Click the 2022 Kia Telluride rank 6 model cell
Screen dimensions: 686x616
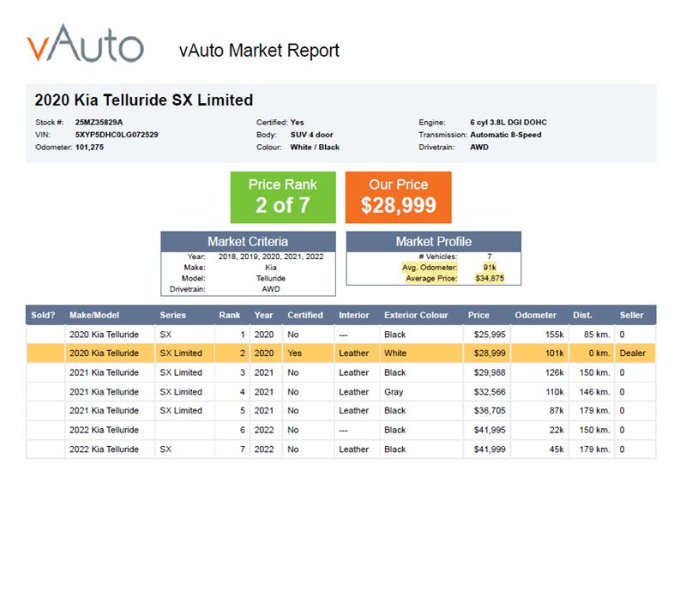click(104, 430)
